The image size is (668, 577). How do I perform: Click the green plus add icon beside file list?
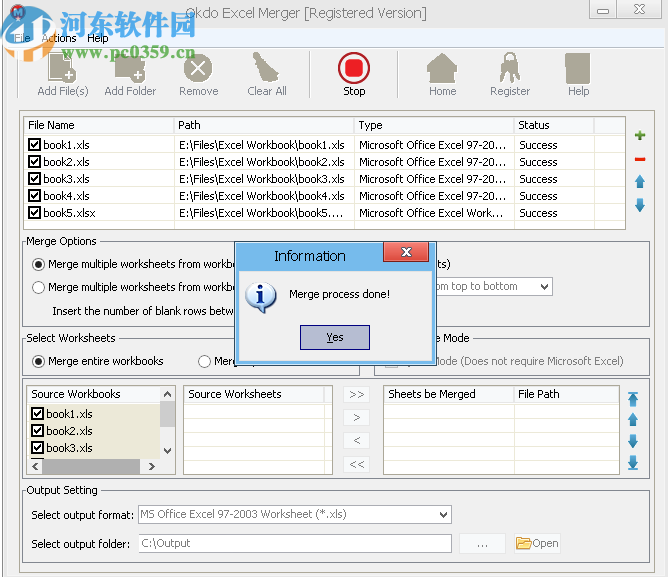640,136
